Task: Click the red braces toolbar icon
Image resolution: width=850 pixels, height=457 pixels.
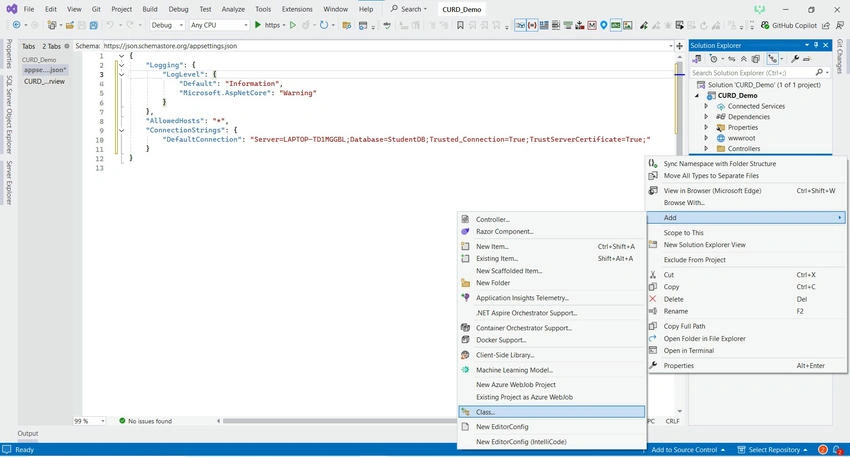Action: [x=532, y=25]
